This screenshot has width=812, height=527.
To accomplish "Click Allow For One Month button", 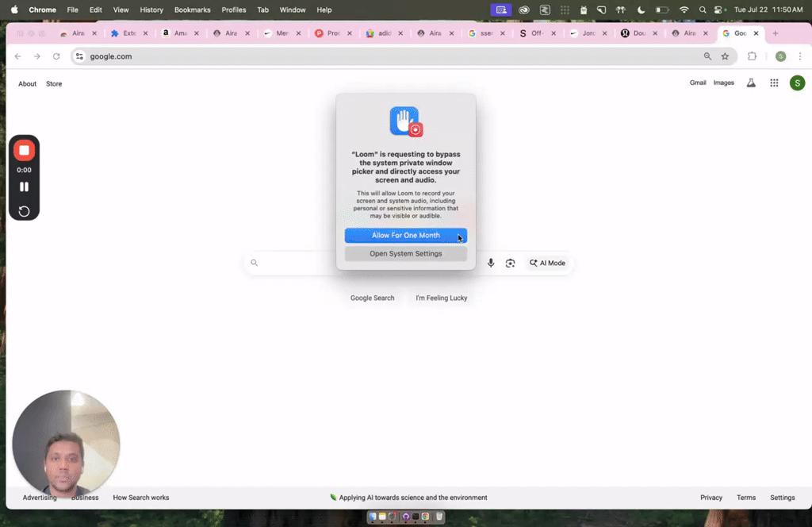I will tap(405, 235).
